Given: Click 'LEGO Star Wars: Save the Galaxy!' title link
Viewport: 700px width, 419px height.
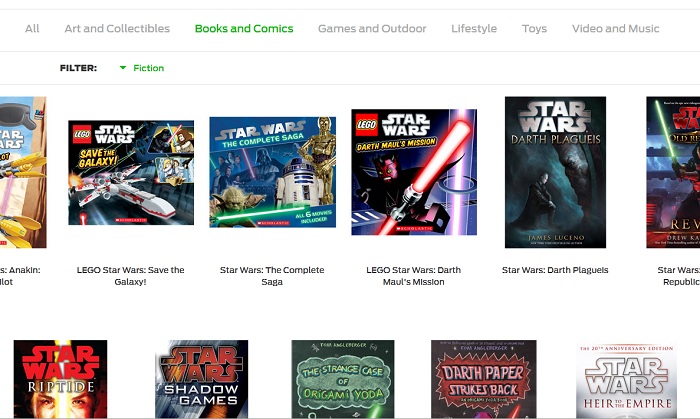Looking at the screenshot, I should (x=131, y=276).
